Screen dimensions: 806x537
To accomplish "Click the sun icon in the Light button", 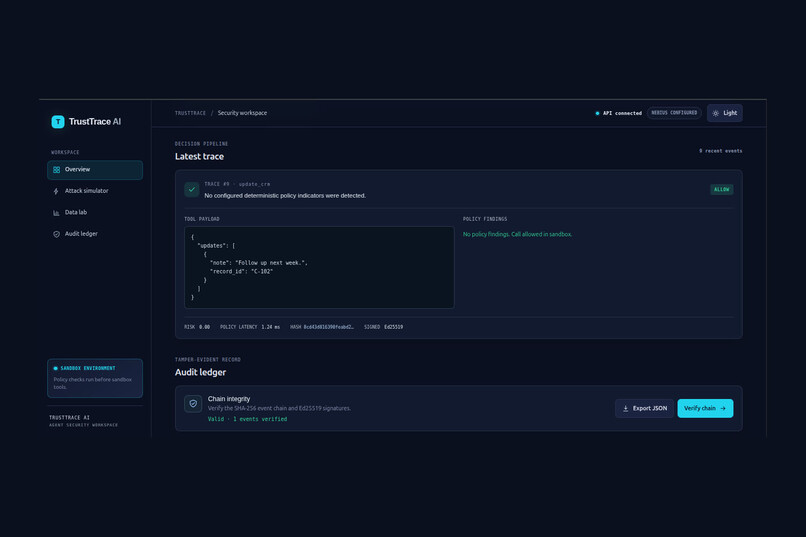I will [716, 113].
